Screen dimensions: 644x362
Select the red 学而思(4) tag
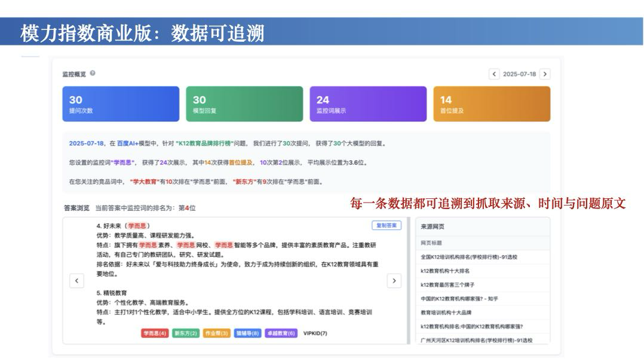coord(155,333)
